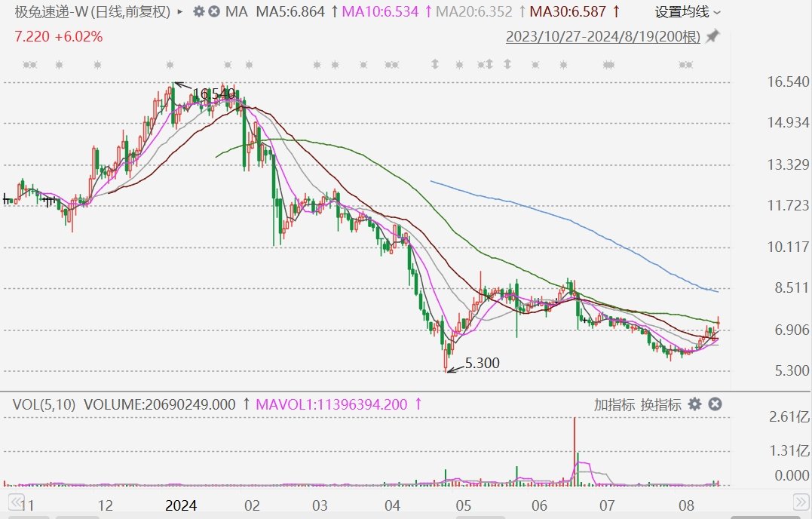
Task: Select the MA20:6.352 value
Action: click(473, 11)
